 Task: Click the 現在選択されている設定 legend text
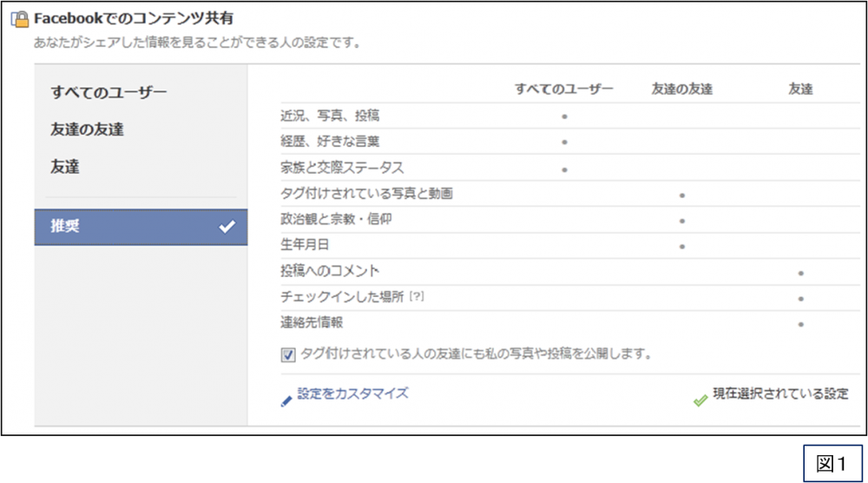coord(780,394)
